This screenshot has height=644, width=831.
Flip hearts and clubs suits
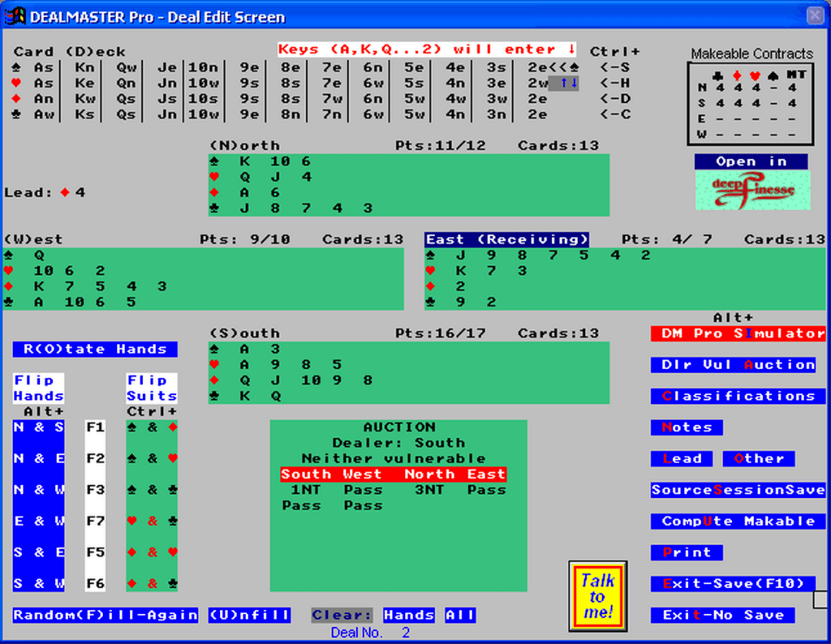[x=152, y=522]
